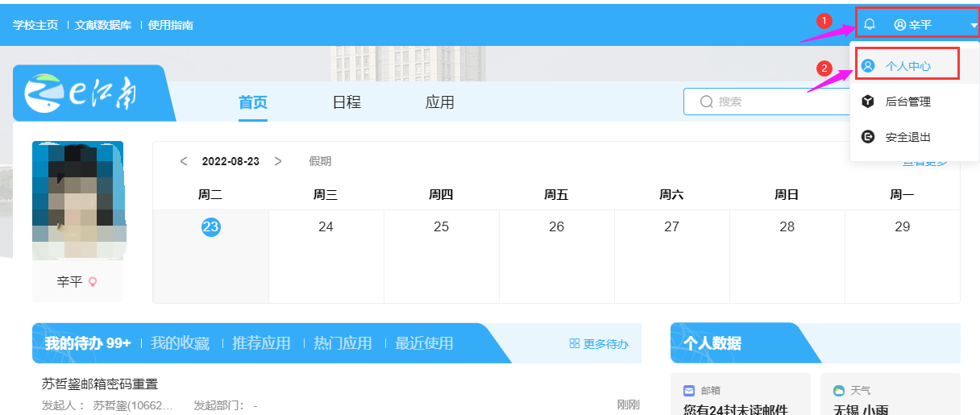Screen dimensions: 980x415
Task: Open the 使用指南 link
Action: (x=170, y=25)
